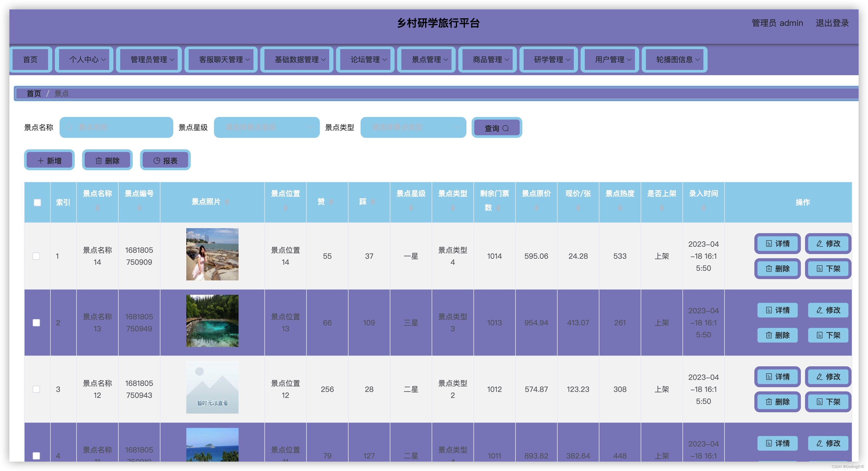
Task: Go to 首页 in navigation bar
Action: [30, 60]
